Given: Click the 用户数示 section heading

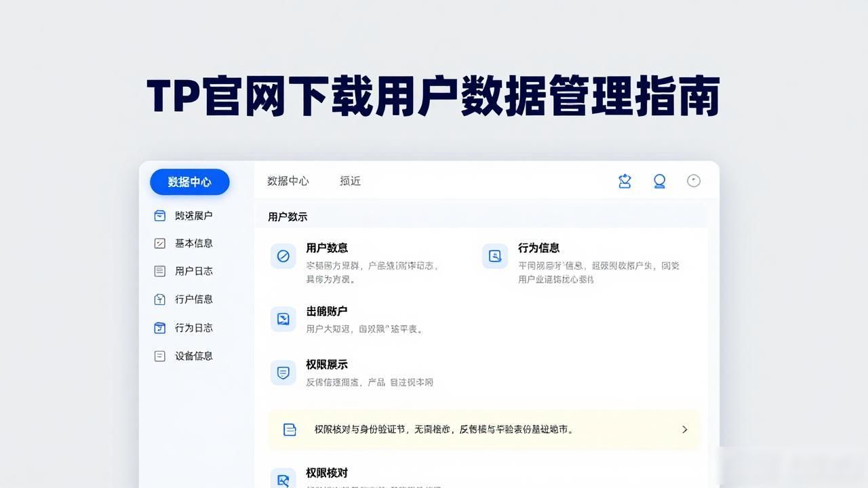Looking at the screenshot, I should coord(288,217).
